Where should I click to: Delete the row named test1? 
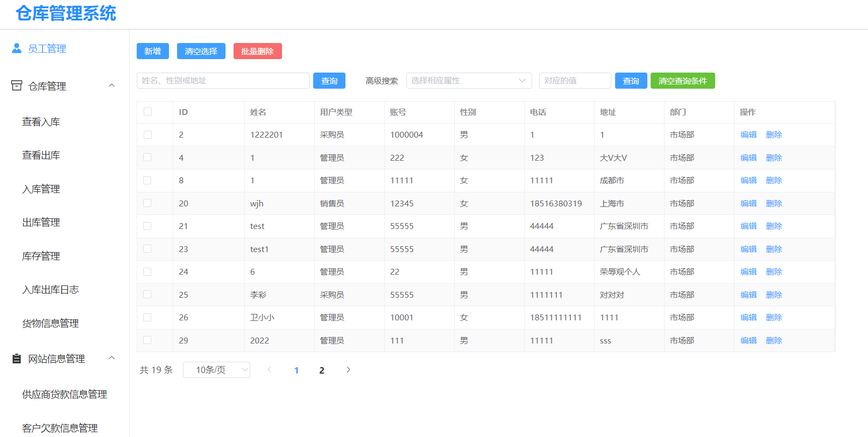point(774,249)
